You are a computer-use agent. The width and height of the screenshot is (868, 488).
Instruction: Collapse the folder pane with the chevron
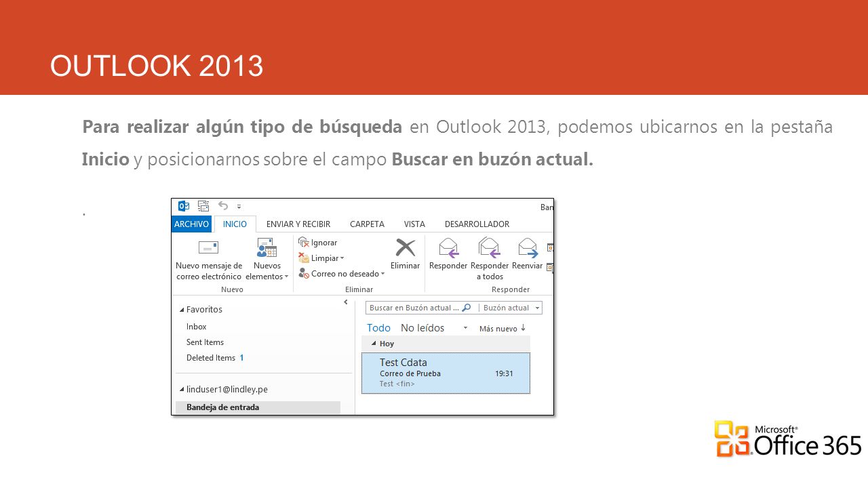point(345,302)
